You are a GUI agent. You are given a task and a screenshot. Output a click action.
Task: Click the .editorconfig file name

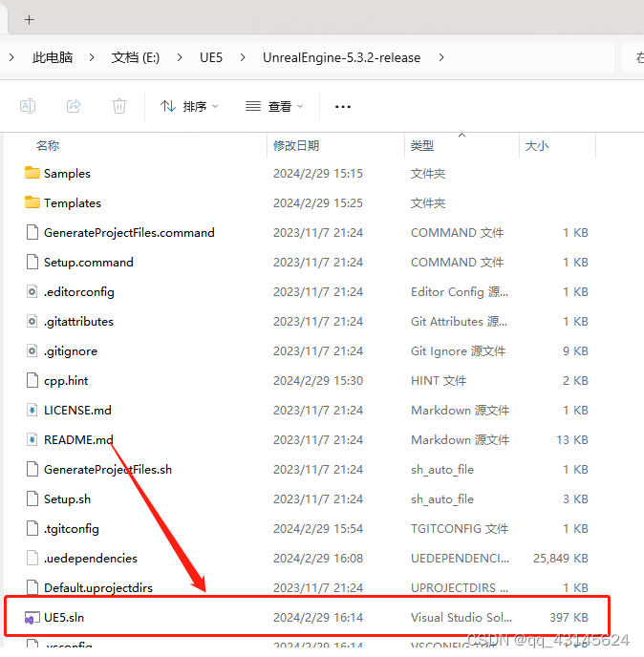pos(78,292)
